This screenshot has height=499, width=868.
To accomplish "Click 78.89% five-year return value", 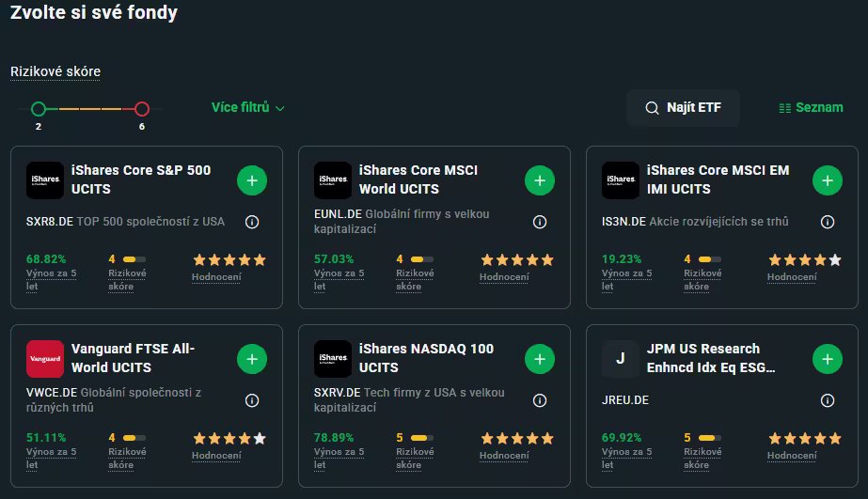I will click(x=334, y=438).
